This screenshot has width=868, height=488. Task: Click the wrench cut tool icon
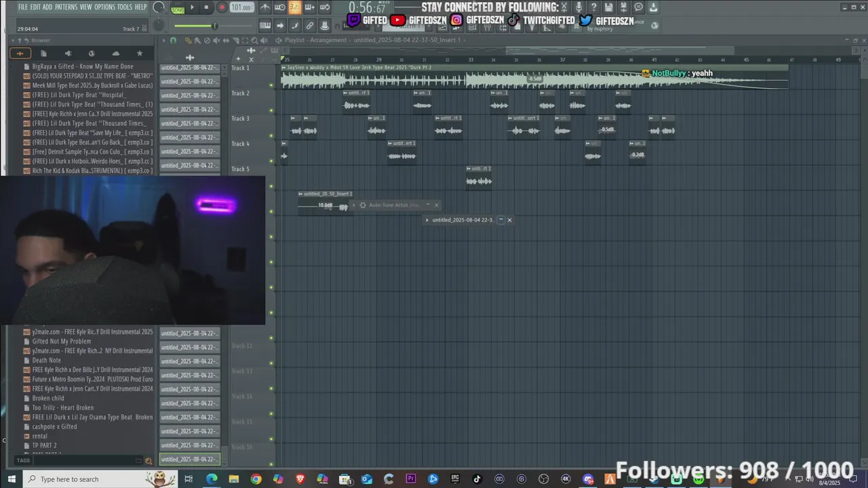[564, 7]
